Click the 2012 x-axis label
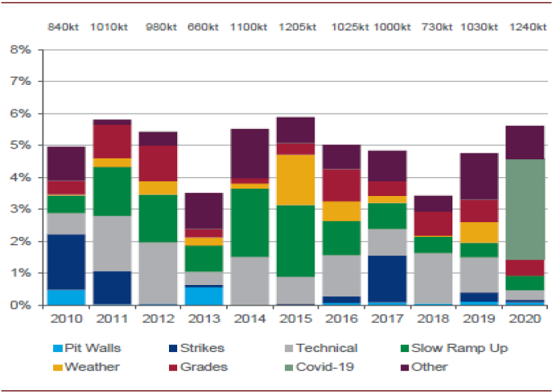552x392 pixels. pyautogui.click(x=158, y=318)
